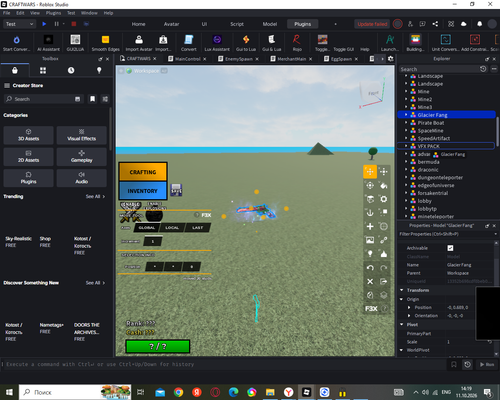Select the F3X Weld tool
500x400 pixels.
[x=384, y=240]
